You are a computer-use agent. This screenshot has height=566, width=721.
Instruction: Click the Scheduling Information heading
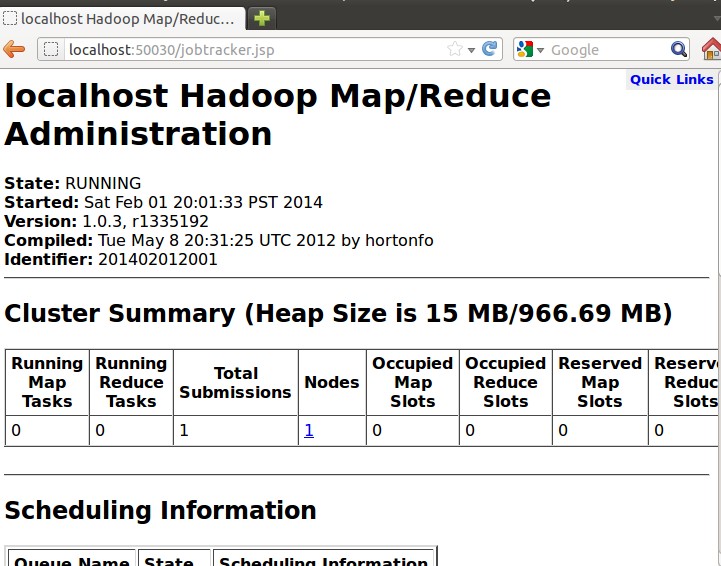(160, 510)
